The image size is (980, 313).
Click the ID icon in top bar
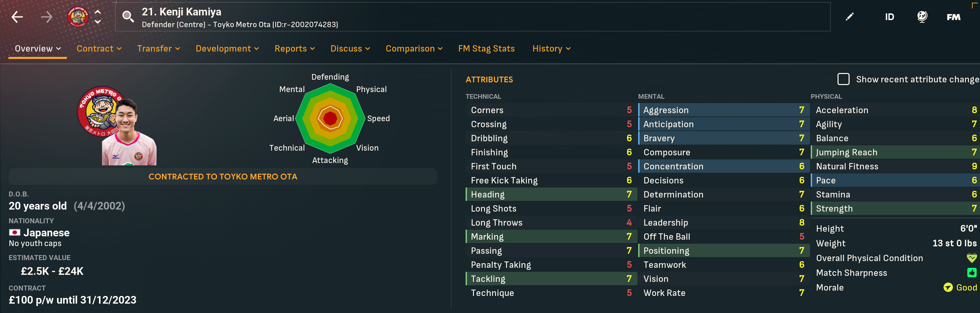pyautogui.click(x=889, y=17)
